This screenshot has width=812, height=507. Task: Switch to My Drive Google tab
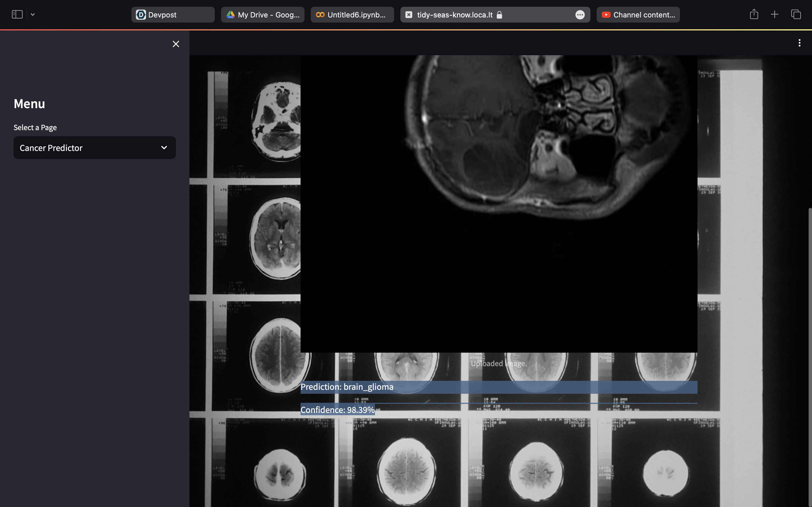[262, 15]
